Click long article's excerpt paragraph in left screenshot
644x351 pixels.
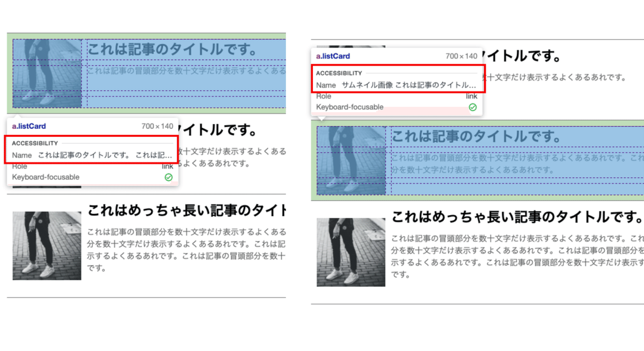click(186, 250)
